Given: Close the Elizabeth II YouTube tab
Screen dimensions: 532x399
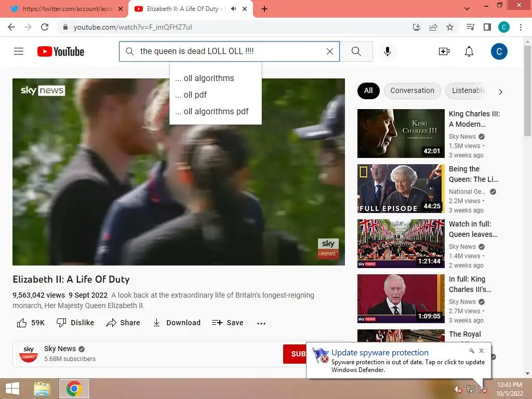Looking at the screenshot, I should click(x=245, y=9).
